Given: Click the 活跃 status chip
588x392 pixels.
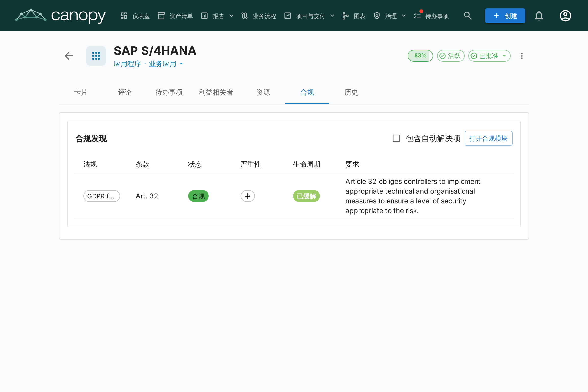Looking at the screenshot, I should pos(451,56).
